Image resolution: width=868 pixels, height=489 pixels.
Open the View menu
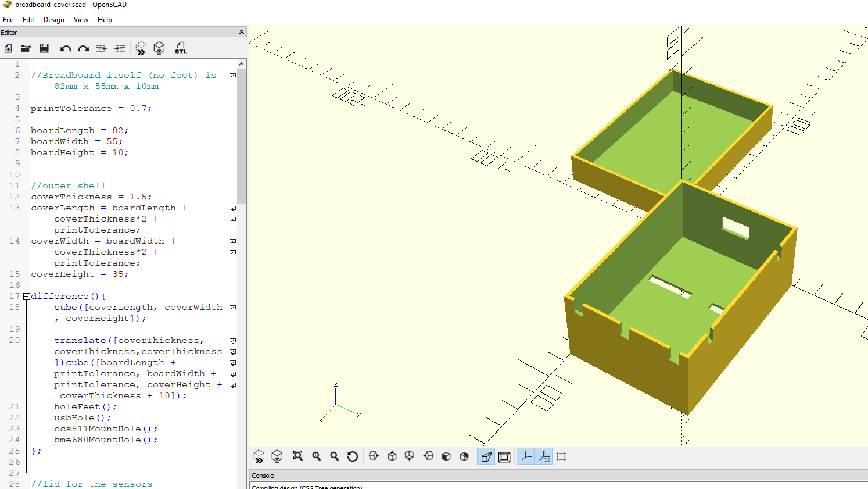tap(81, 20)
